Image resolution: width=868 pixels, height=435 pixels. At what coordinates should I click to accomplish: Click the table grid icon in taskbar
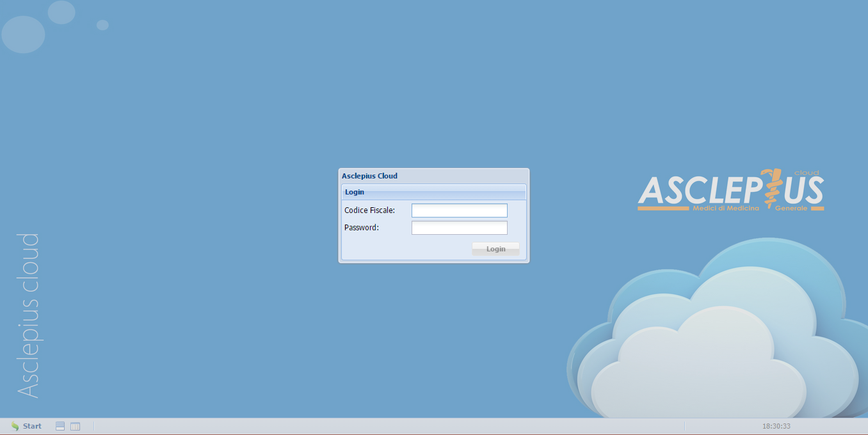[x=75, y=426]
